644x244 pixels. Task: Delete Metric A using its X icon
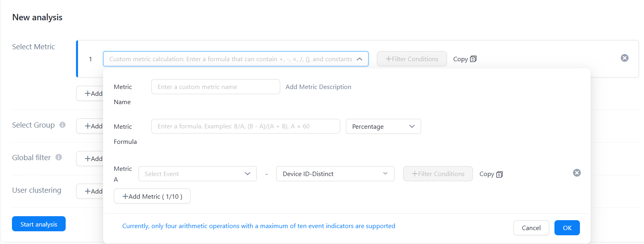pos(577,173)
